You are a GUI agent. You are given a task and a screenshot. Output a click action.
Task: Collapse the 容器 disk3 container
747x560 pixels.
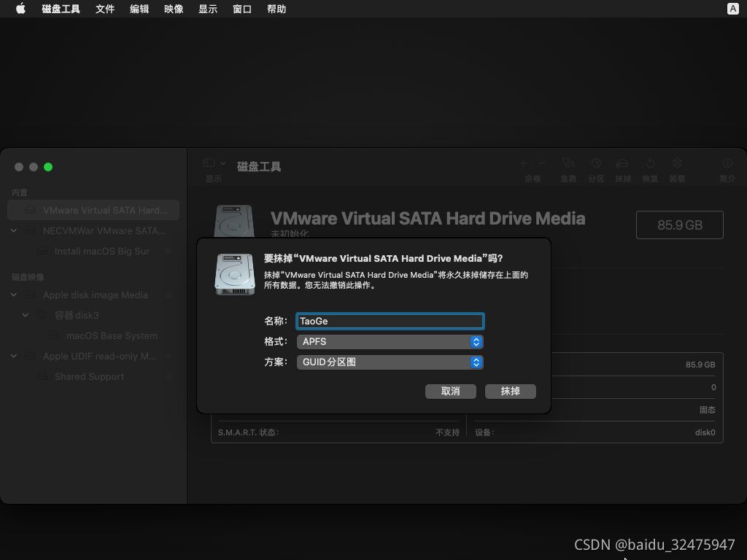click(x=26, y=316)
